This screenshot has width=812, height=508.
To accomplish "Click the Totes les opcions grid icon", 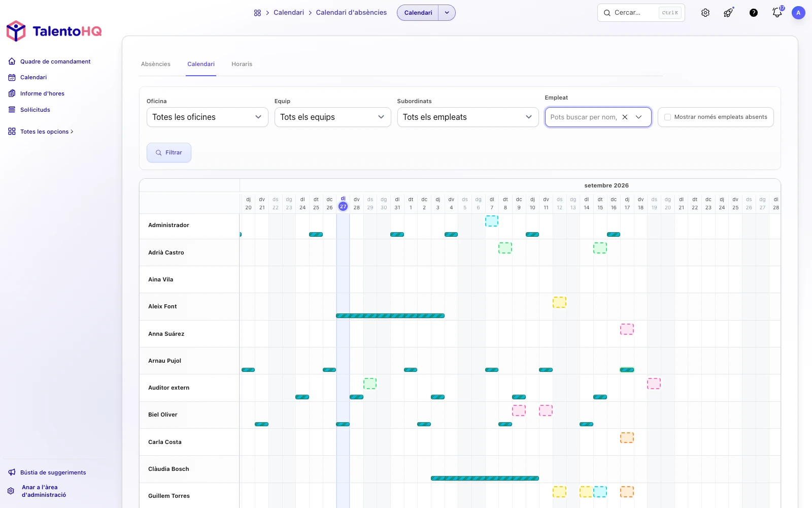I will point(12,132).
